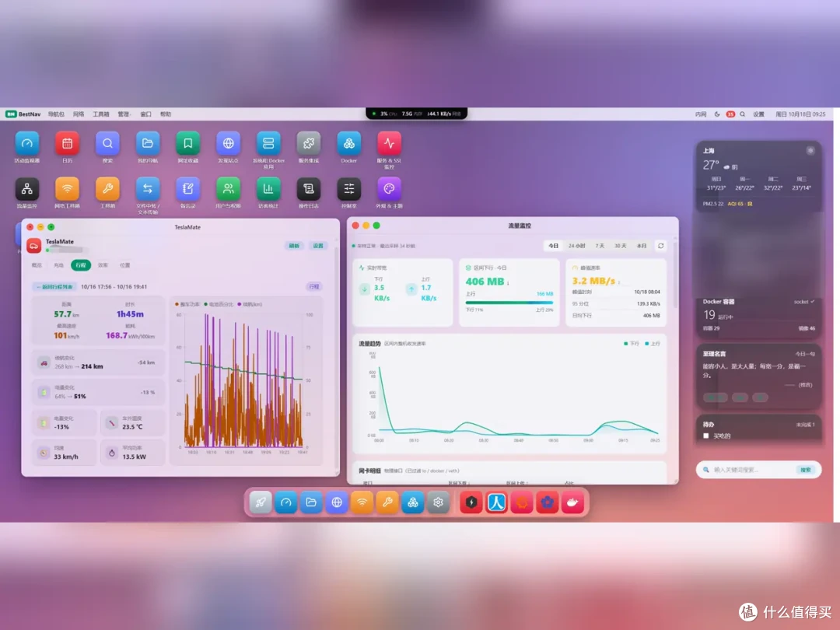Open the 窗口 menu in the top menu bar
The width and height of the screenshot is (840, 630).
[145, 114]
